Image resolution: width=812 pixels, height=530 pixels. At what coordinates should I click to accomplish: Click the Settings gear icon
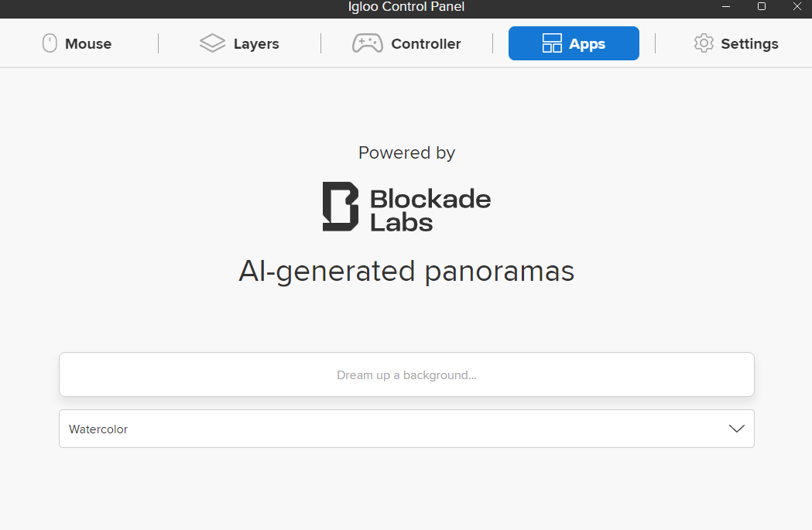(x=704, y=43)
